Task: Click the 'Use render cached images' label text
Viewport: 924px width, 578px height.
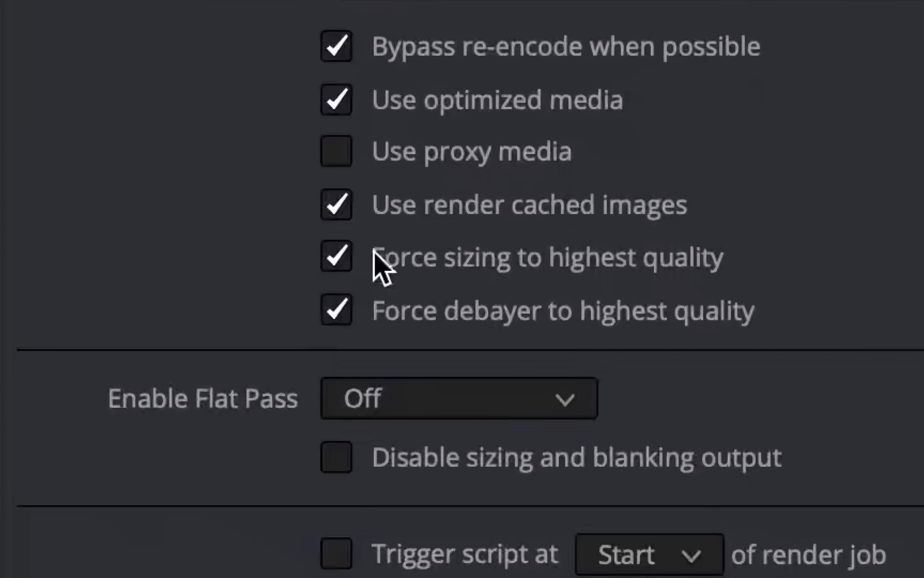Action: pyautogui.click(x=529, y=205)
